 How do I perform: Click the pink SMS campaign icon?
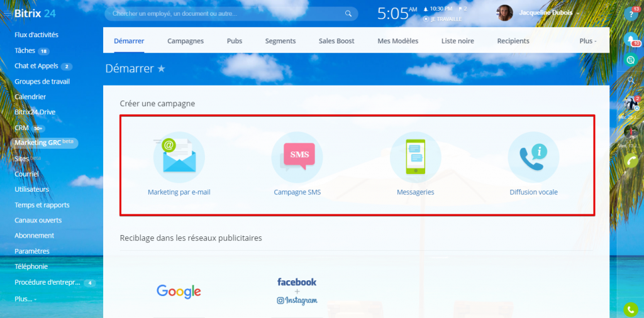(x=297, y=156)
